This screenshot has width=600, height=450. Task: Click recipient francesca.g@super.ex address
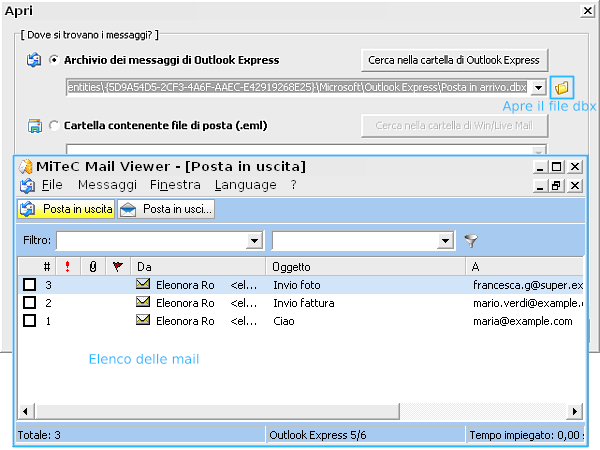(x=528, y=285)
